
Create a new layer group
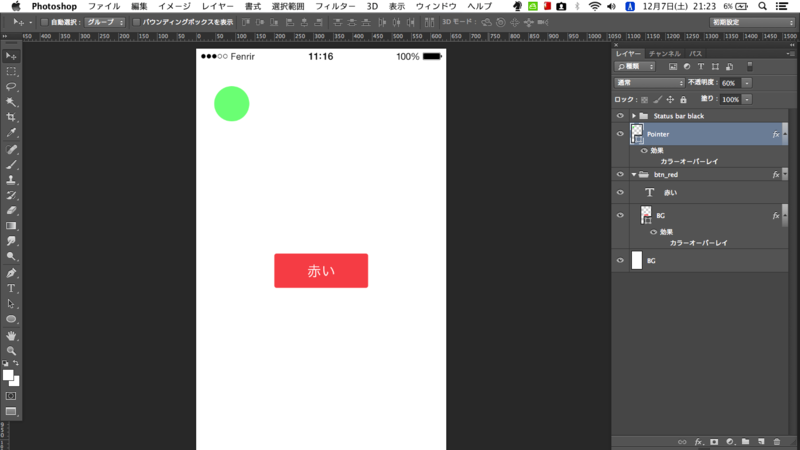[745, 442]
